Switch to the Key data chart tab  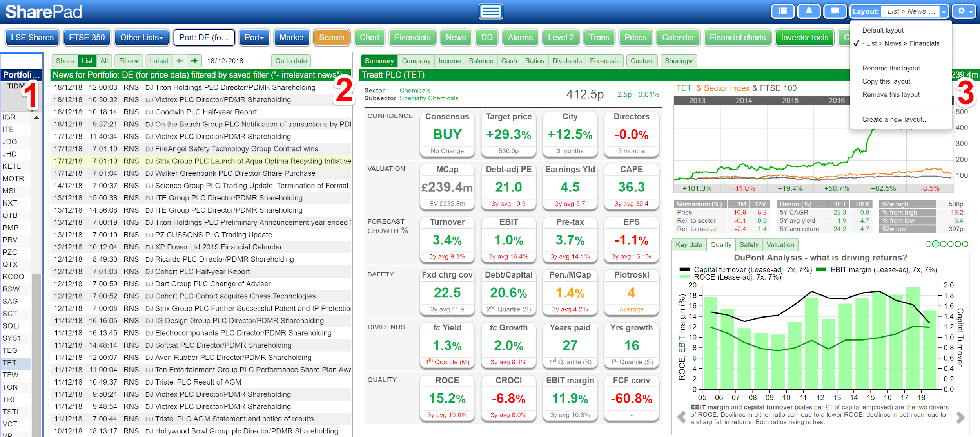coord(689,245)
